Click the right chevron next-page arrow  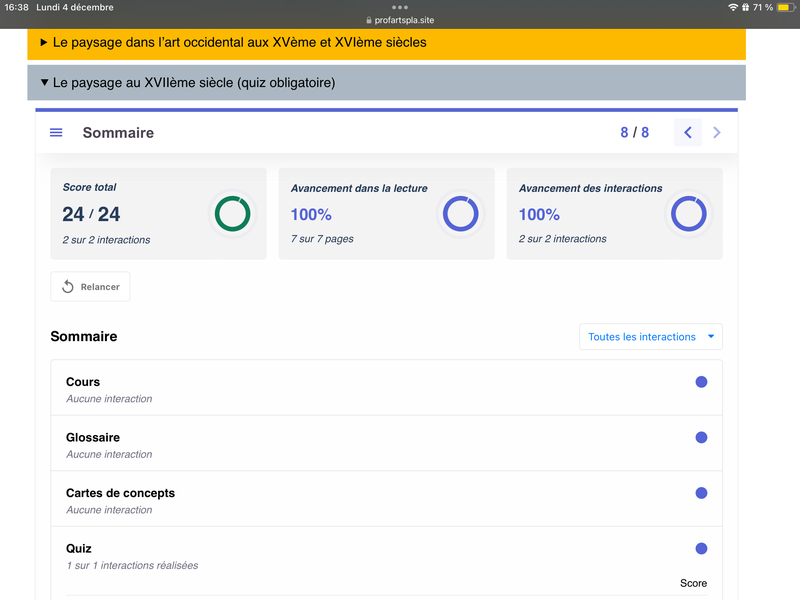pos(717,133)
